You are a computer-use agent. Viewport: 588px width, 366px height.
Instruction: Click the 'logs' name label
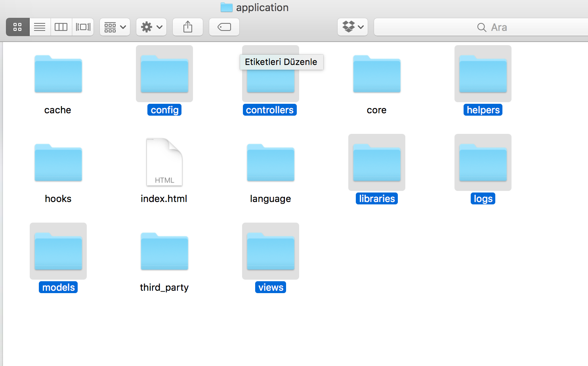(x=483, y=199)
